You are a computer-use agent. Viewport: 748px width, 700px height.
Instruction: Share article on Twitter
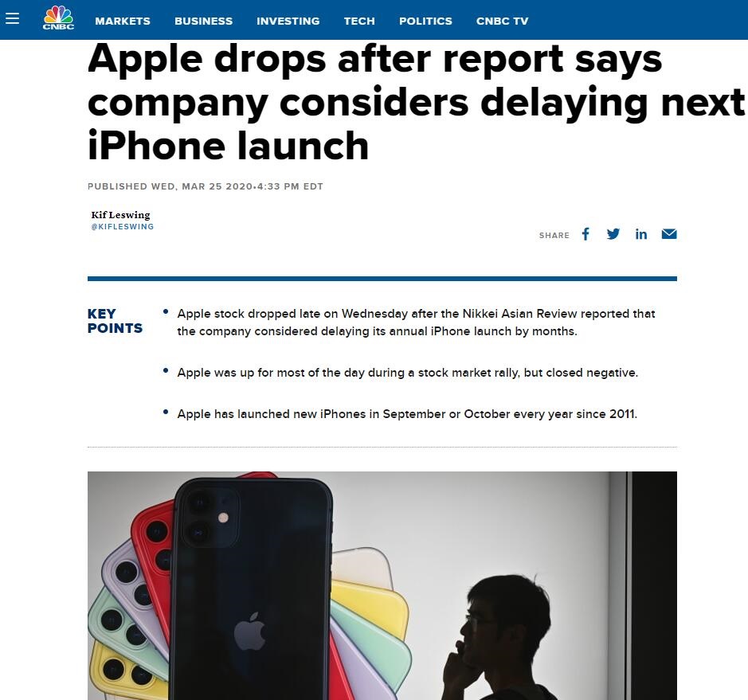tap(613, 233)
